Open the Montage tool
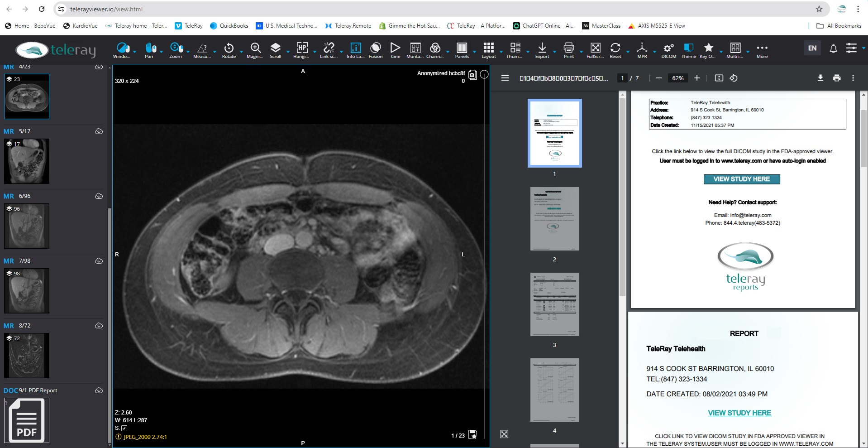 (x=415, y=50)
